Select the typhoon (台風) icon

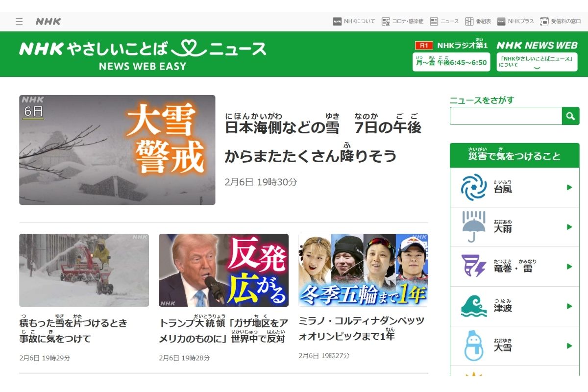pos(473,187)
